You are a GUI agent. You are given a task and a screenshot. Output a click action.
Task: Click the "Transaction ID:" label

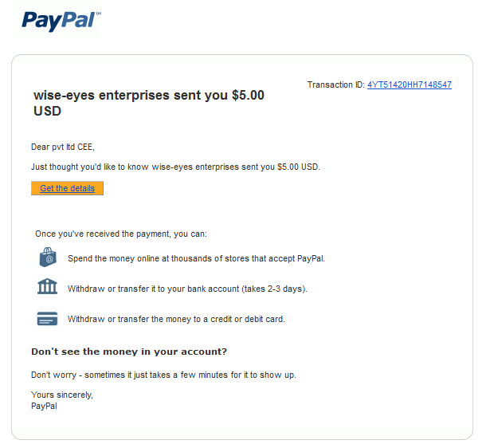click(336, 84)
